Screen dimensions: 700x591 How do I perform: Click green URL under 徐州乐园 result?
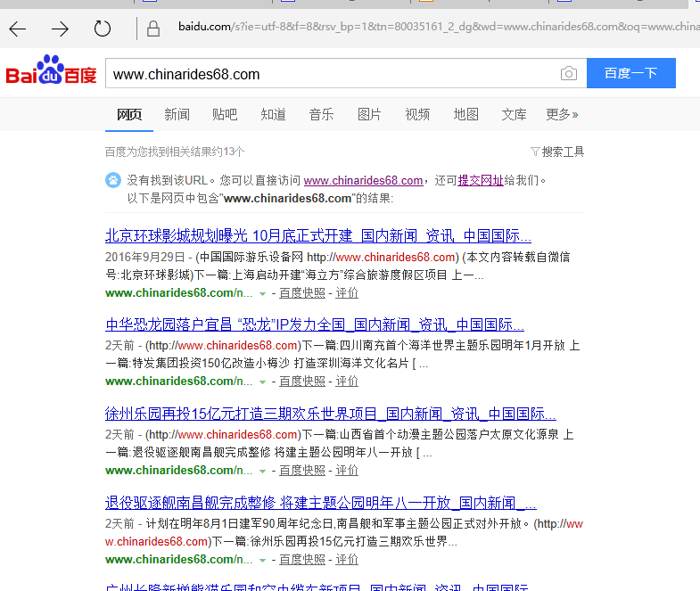[x=178, y=471]
